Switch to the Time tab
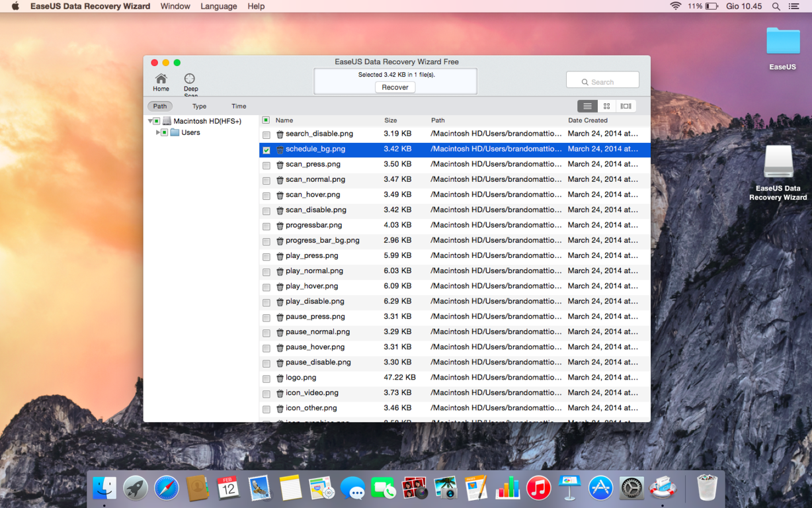The width and height of the screenshot is (812, 508). coord(239,106)
